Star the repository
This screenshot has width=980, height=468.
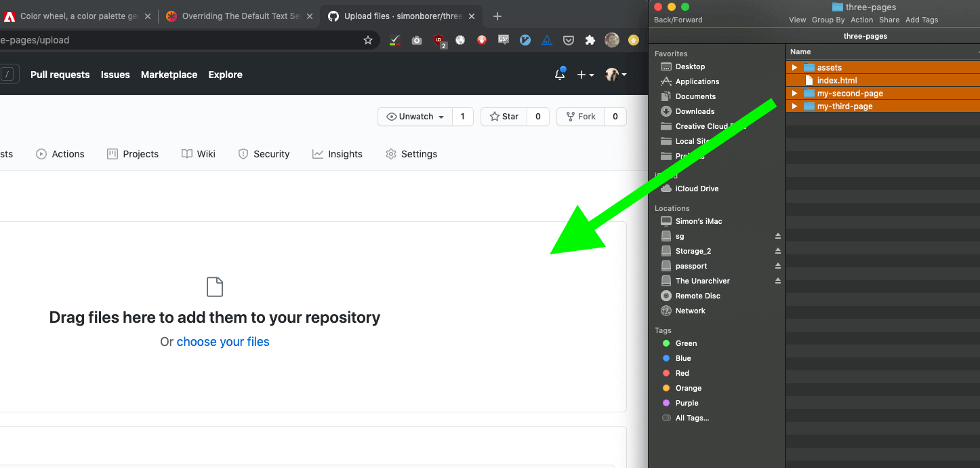pos(504,117)
